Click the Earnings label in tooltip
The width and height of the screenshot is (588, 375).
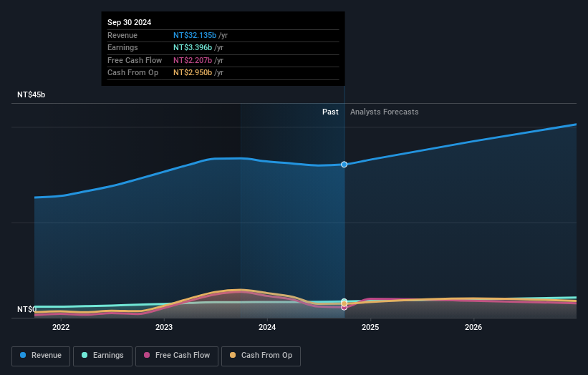(x=122, y=47)
